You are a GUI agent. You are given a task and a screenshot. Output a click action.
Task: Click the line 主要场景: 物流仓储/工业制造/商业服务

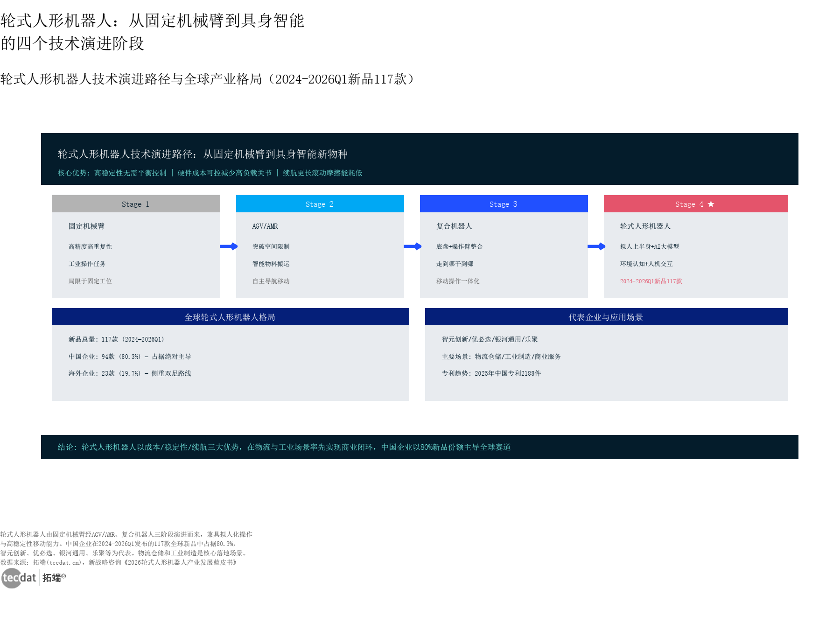point(502,357)
